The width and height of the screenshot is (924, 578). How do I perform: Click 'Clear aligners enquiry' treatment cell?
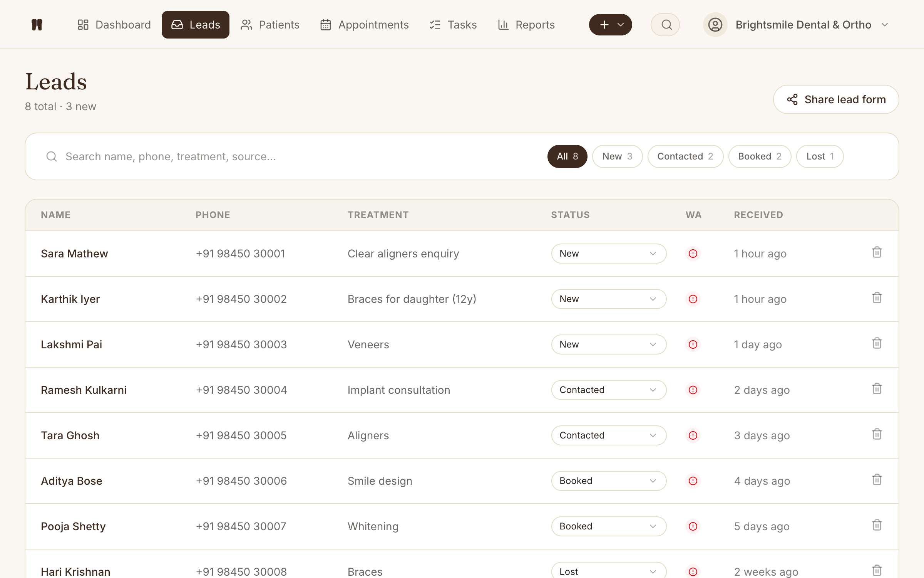[403, 254]
